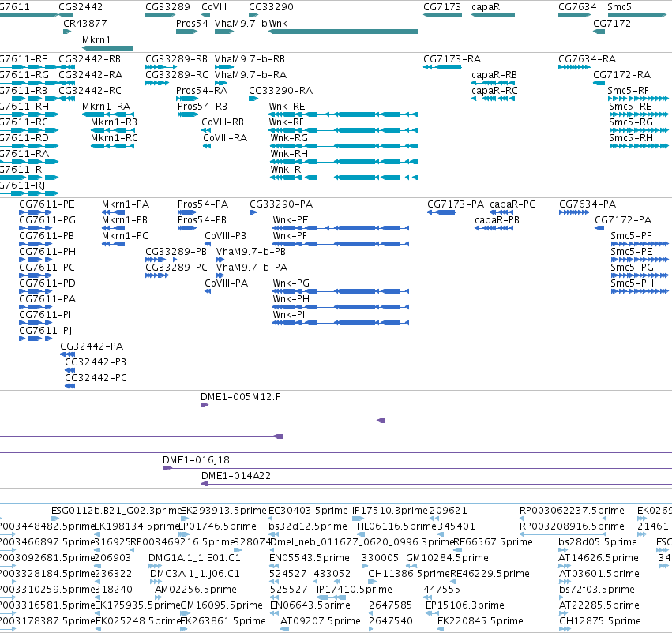
Task: Click the CG32442 gene label
Action: tap(81, 7)
